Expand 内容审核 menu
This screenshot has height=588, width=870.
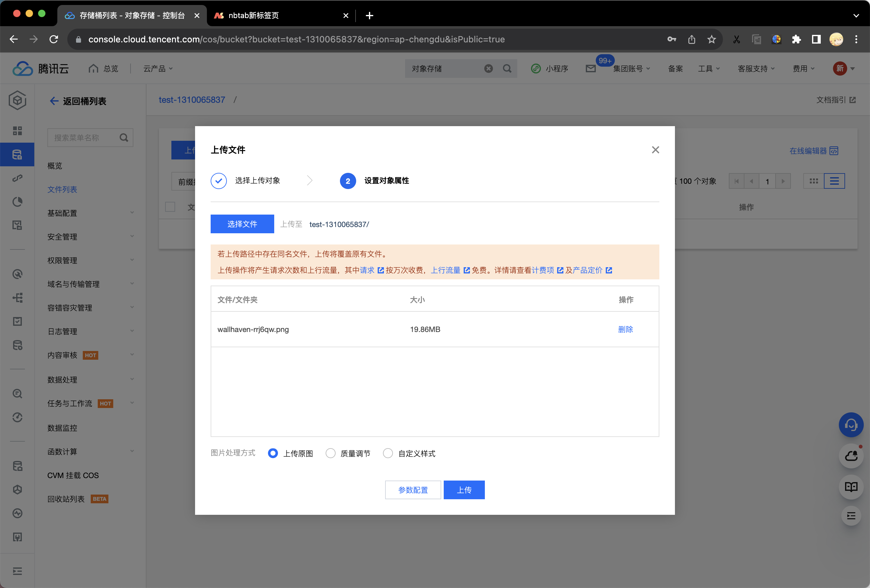point(91,355)
